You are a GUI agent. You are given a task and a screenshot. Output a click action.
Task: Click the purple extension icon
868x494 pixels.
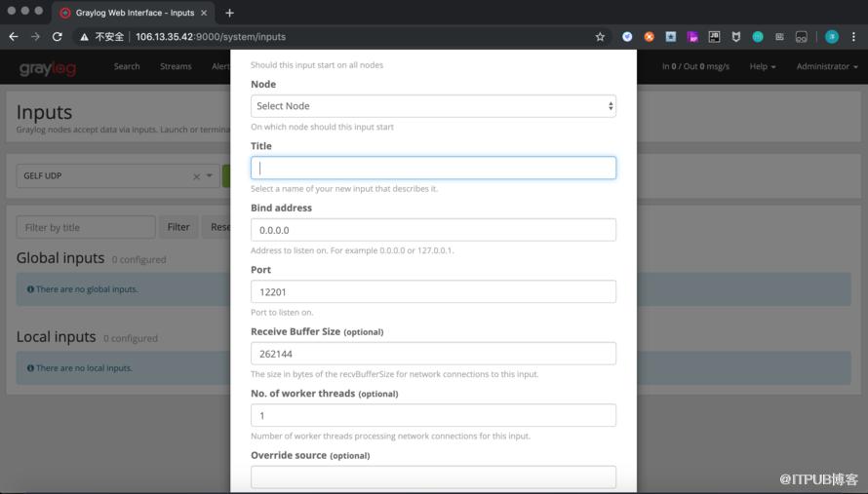point(692,36)
